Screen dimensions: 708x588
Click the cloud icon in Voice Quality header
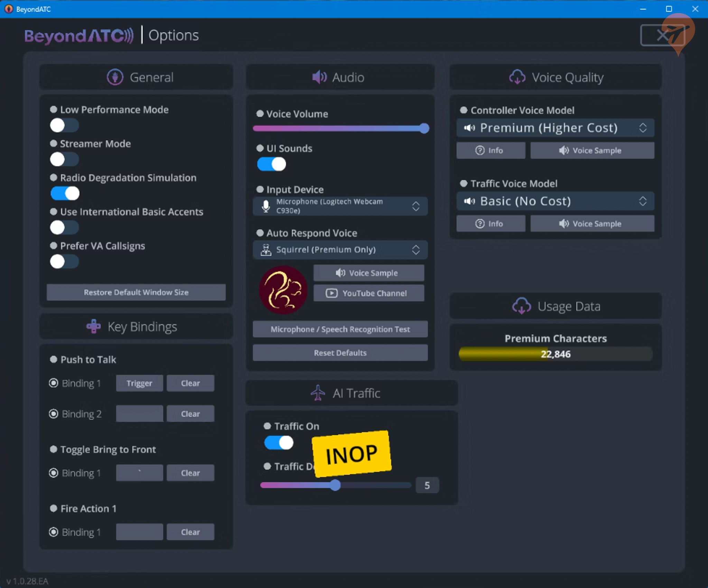click(517, 77)
